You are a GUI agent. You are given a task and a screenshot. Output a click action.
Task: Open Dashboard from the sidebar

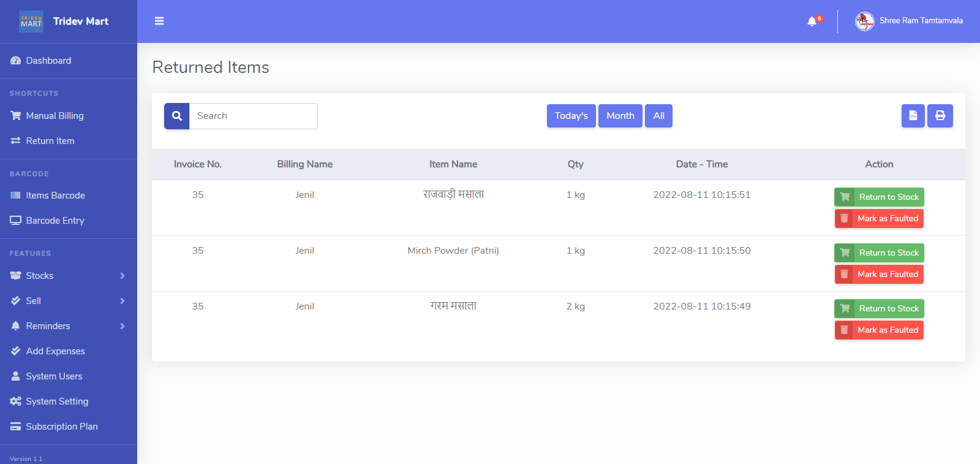[x=69, y=61]
